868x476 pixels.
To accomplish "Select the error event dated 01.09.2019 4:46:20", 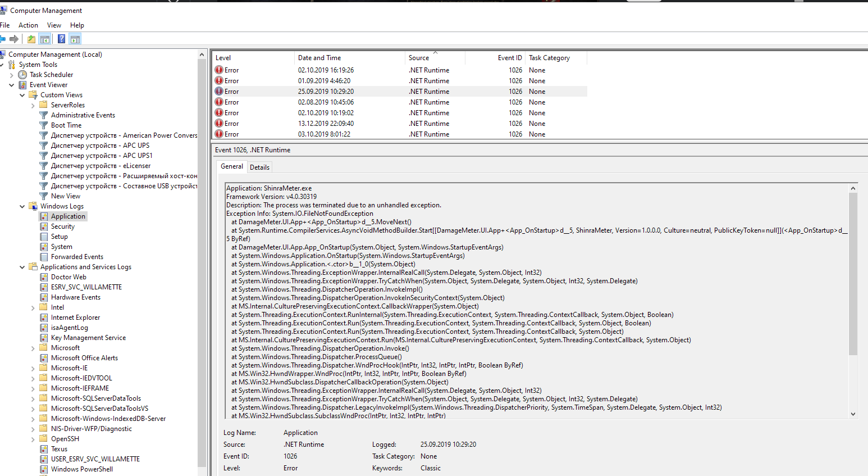I will pyautogui.click(x=400, y=81).
